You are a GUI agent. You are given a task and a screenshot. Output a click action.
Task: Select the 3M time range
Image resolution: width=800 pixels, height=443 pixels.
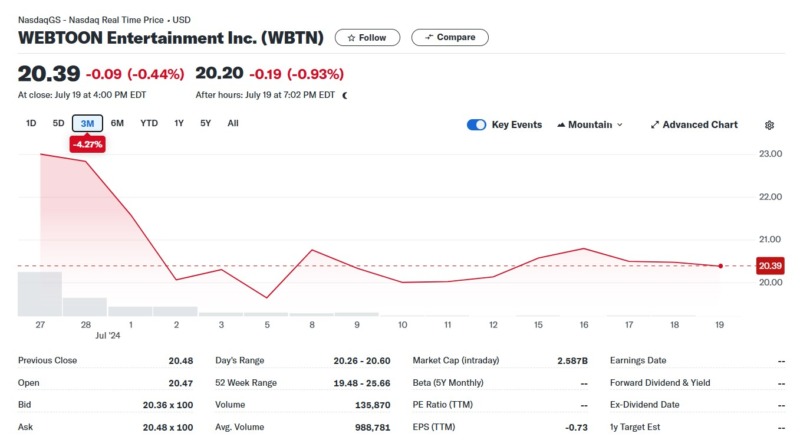tap(87, 123)
